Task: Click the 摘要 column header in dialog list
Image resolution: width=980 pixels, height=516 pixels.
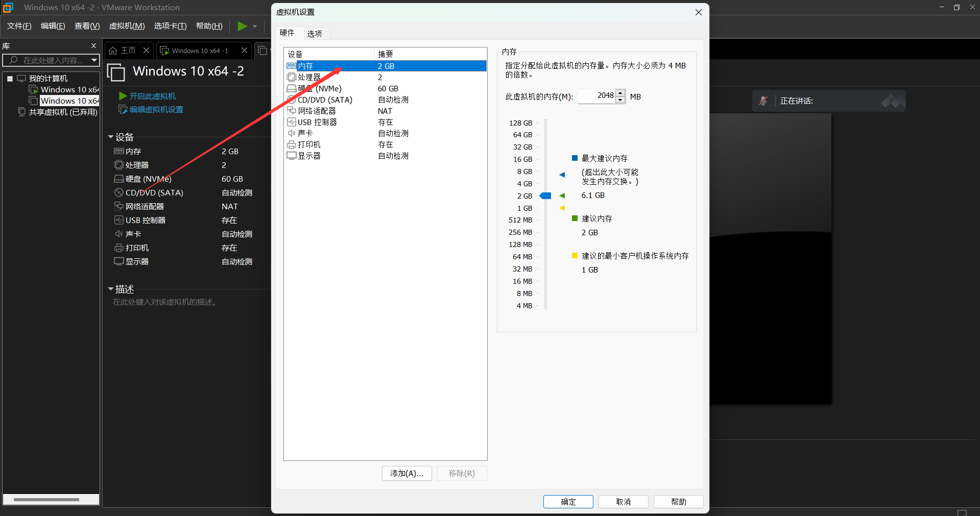Action: coord(431,54)
